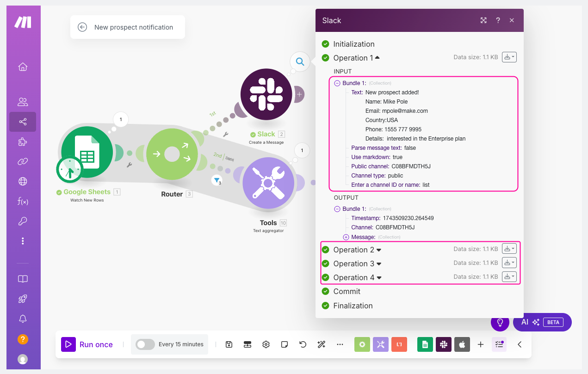Click the purple Tools wrench toolbar icon
The height and width of the screenshot is (374, 588).
click(381, 344)
